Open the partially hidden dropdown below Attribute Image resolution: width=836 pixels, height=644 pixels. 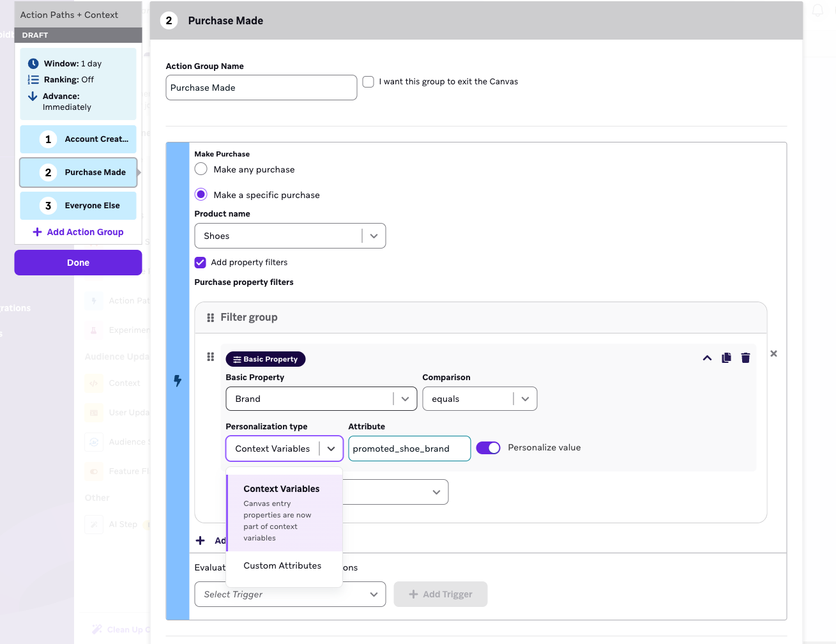point(396,492)
